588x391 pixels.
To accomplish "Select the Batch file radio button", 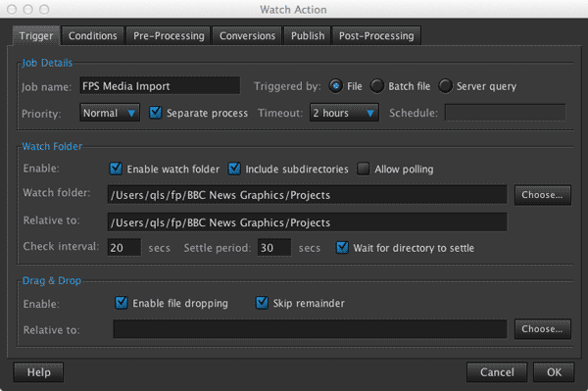I will pyautogui.click(x=377, y=86).
